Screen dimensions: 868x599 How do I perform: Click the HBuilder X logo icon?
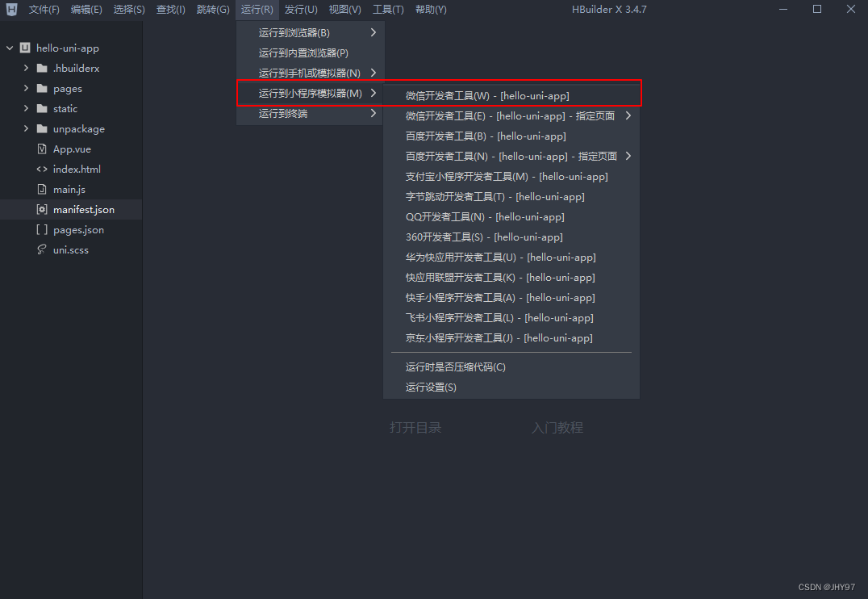click(11, 10)
